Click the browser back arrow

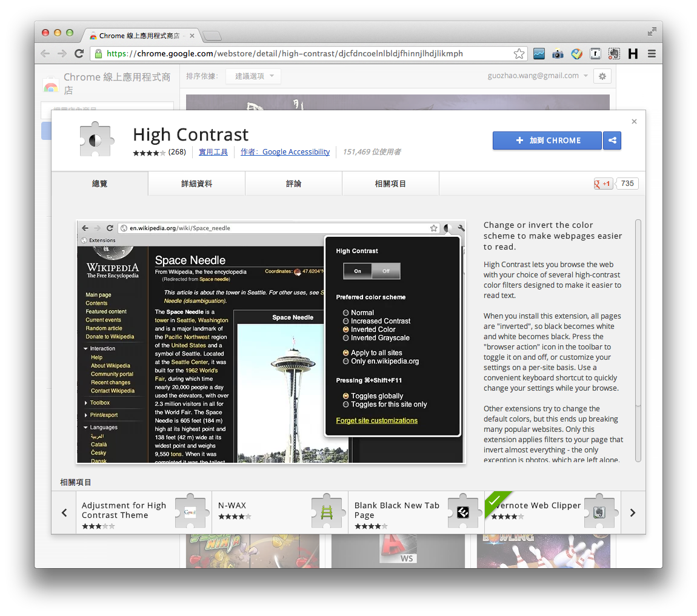point(45,54)
